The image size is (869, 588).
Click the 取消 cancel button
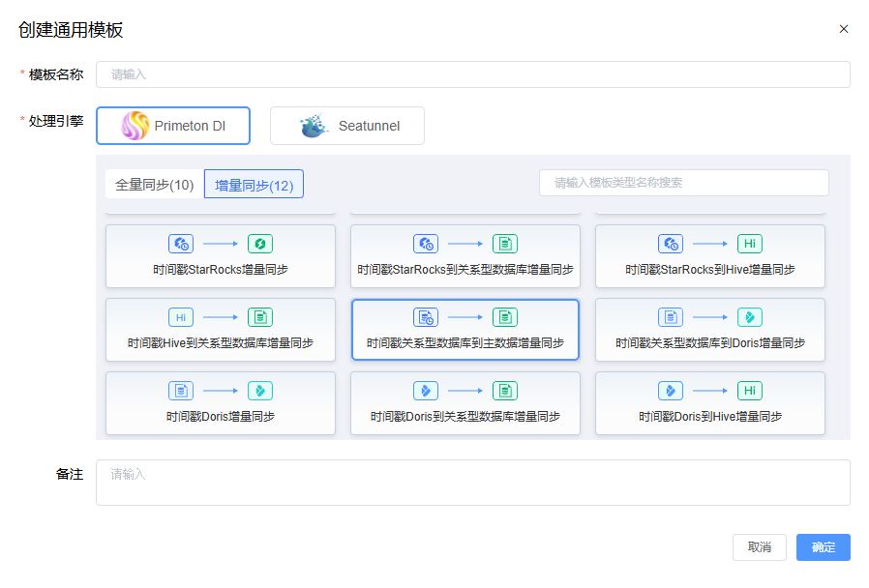(x=759, y=546)
